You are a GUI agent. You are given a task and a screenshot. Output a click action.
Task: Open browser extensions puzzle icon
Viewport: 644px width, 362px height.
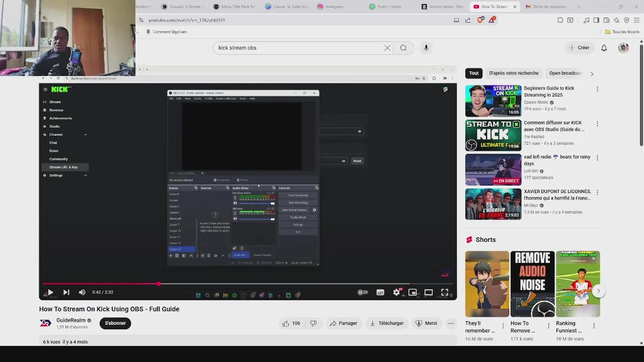(560, 20)
